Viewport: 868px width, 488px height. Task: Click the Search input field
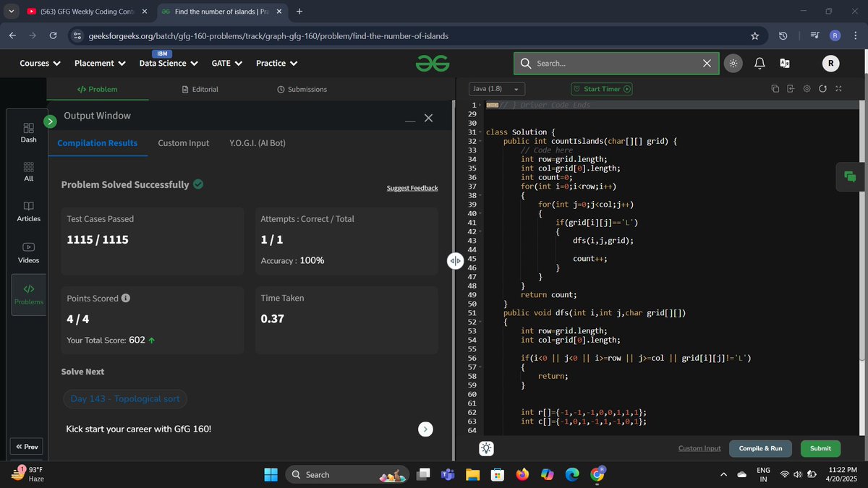[x=616, y=64]
